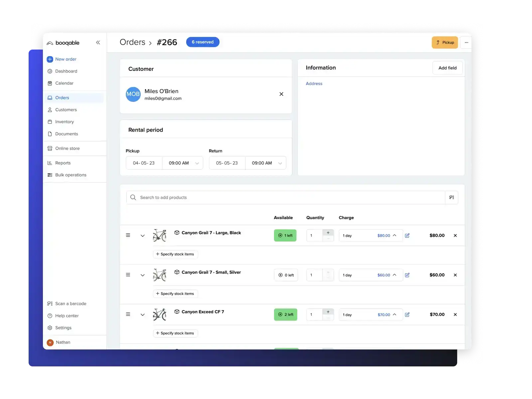Increase quantity of Canyon Exceed CF 7

[328, 312]
